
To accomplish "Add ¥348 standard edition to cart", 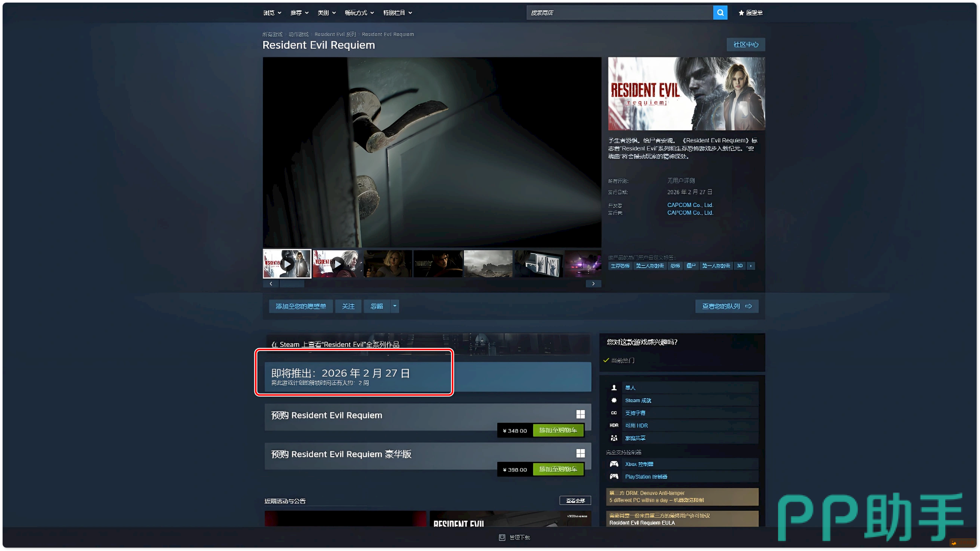I will [558, 430].
